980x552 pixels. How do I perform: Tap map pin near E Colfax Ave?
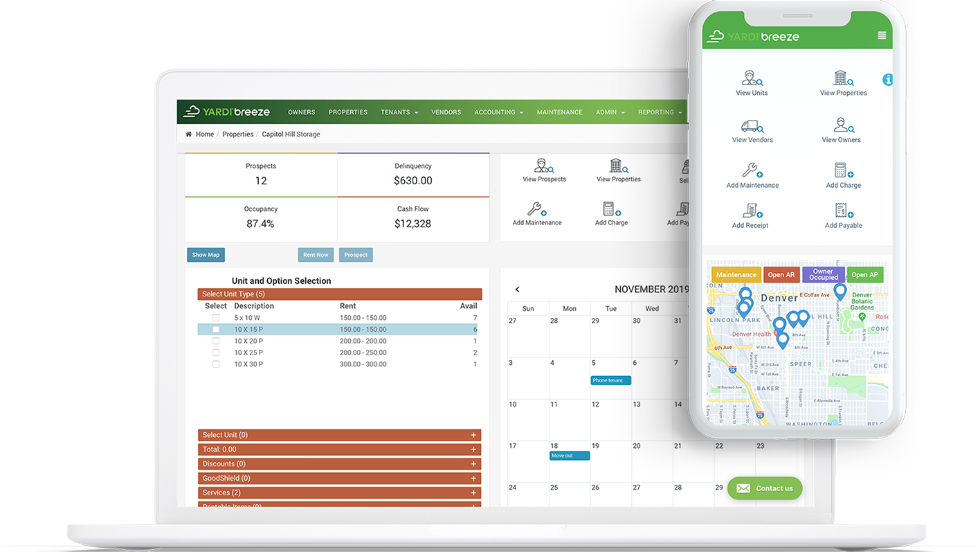[x=840, y=291]
